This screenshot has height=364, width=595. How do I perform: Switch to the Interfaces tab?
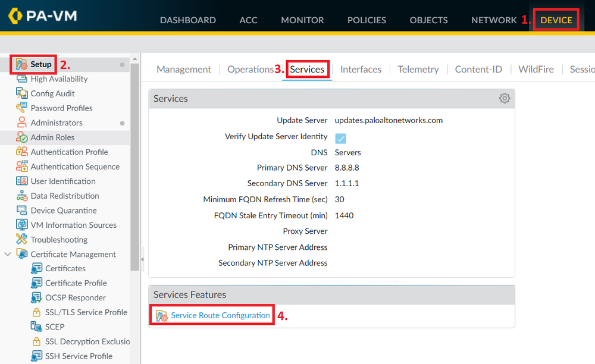pyautogui.click(x=361, y=70)
